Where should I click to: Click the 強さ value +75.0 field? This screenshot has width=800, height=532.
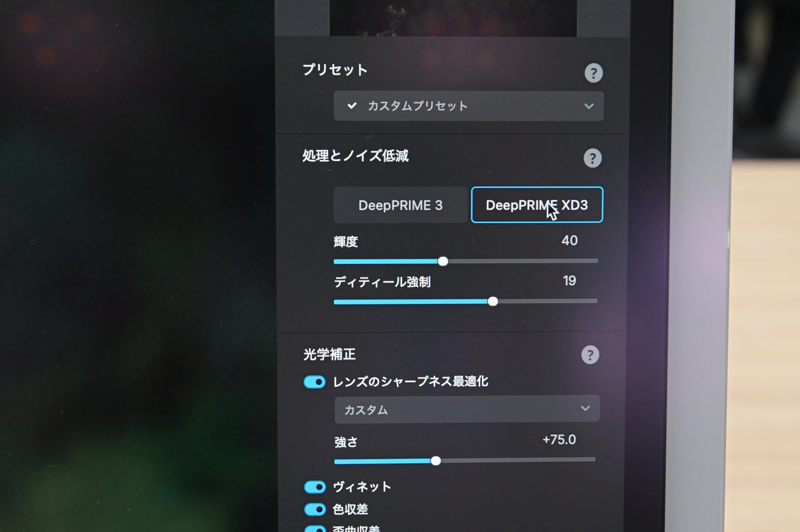pyautogui.click(x=559, y=440)
